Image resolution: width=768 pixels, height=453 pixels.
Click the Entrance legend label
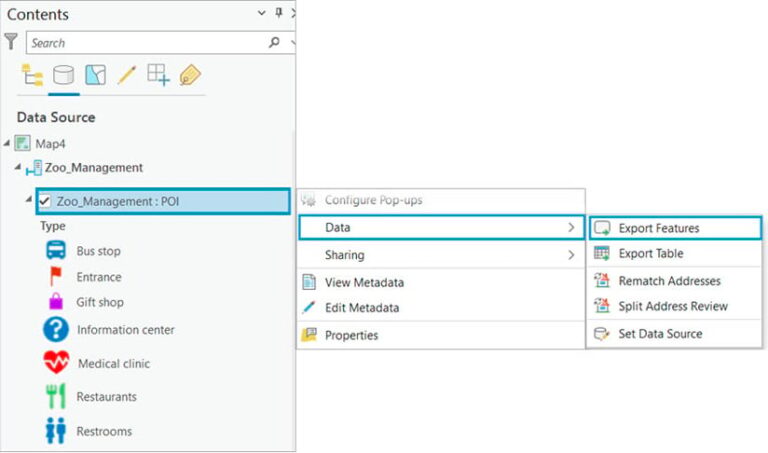click(98, 277)
